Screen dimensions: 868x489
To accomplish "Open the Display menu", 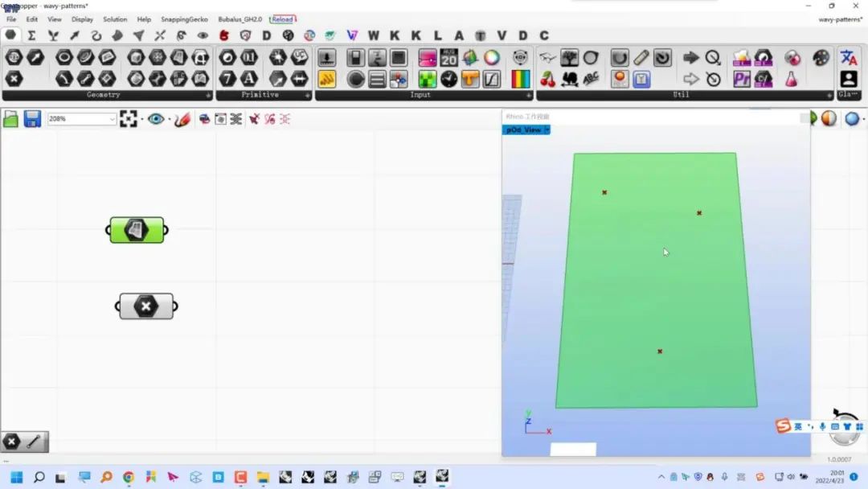I will pyautogui.click(x=82, y=19).
